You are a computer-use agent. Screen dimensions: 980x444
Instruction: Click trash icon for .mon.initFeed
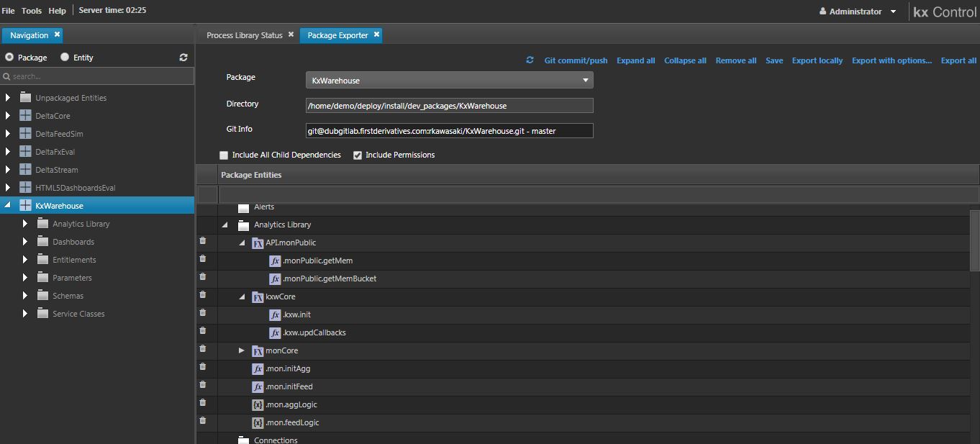203,385
